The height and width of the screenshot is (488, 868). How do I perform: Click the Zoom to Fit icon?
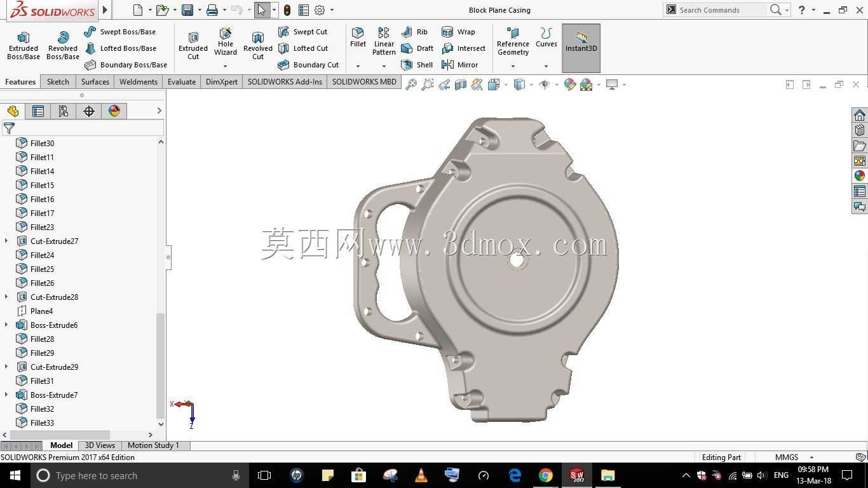coord(411,85)
